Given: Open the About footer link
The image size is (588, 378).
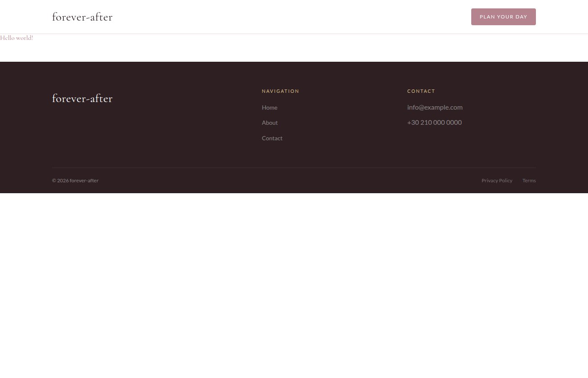Looking at the screenshot, I should pyautogui.click(x=270, y=123).
